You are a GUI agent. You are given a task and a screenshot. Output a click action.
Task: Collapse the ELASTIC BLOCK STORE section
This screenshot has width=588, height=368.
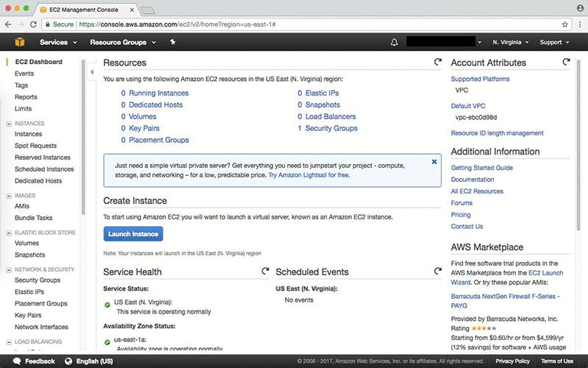9,233
